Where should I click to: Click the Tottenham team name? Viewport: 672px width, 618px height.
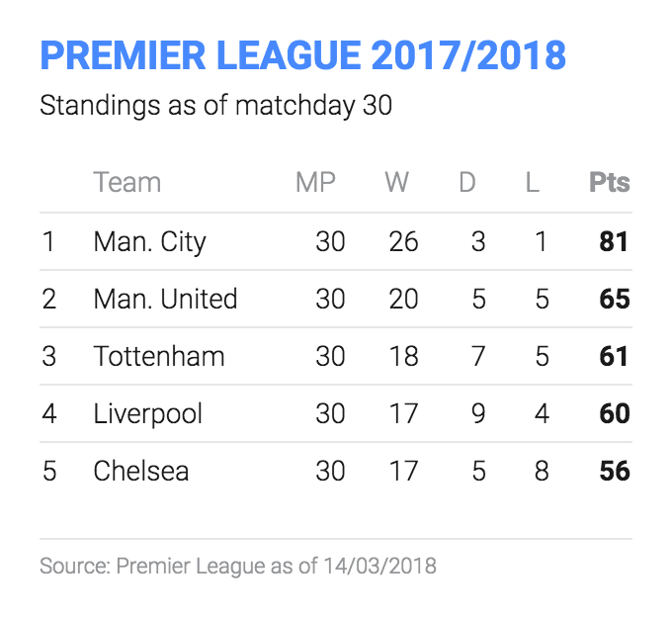tap(159, 356)
